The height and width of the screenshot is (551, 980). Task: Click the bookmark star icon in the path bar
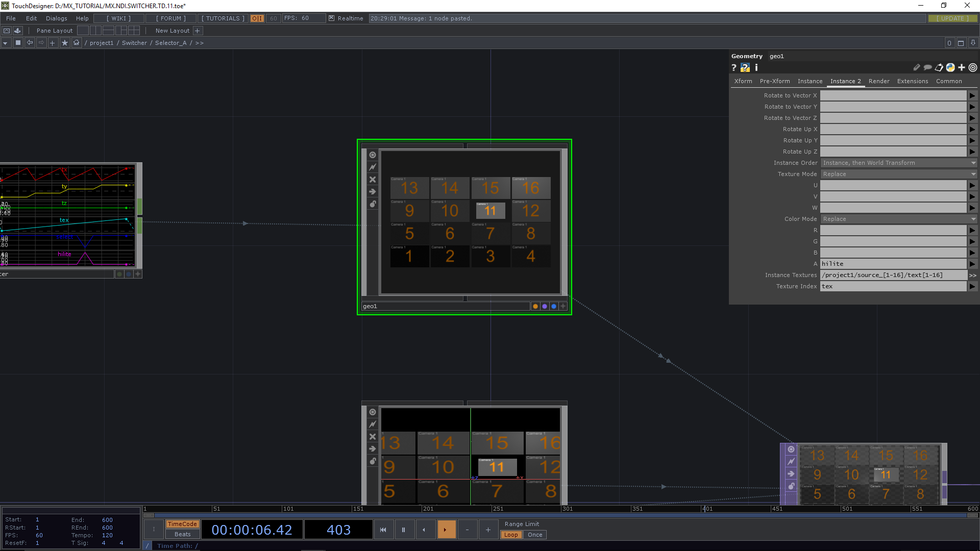click(64, 43)
